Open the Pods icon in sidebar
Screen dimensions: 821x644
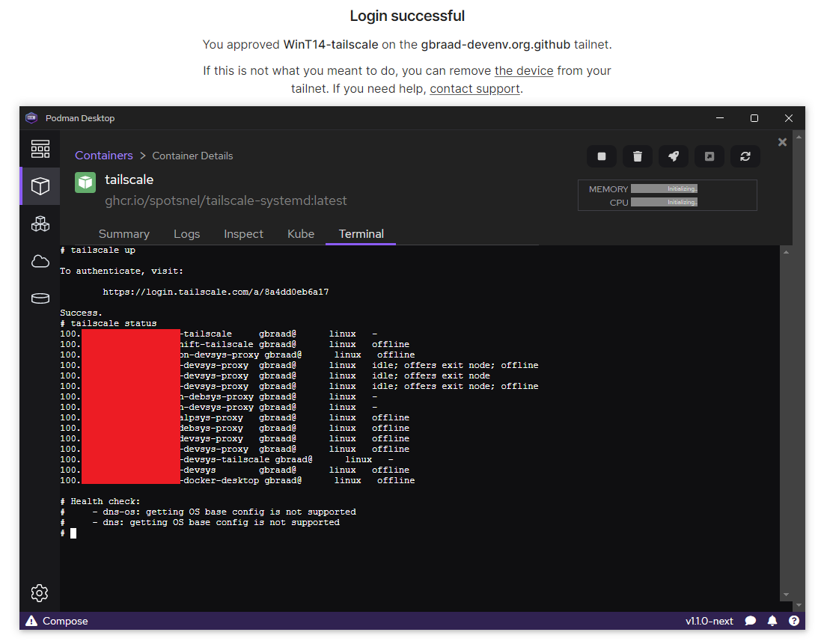coord(40,224)
